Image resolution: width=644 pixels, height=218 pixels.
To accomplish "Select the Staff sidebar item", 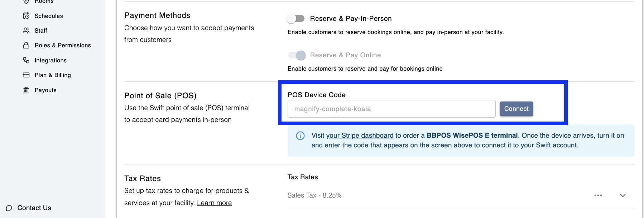I will tap(41, 31).
